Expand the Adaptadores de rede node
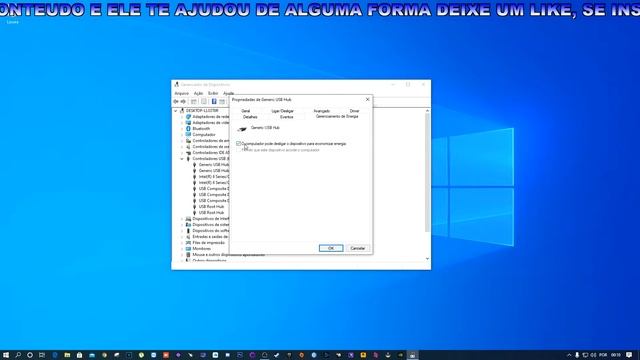Image resolution: width=640 pixels, height=360 pixels. [x=182, y=117]
